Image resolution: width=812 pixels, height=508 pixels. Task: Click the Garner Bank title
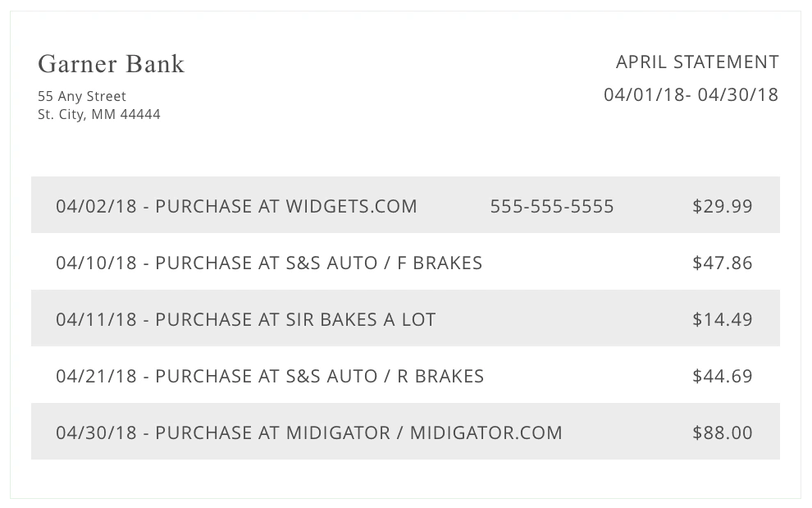[x=112, y=65]
